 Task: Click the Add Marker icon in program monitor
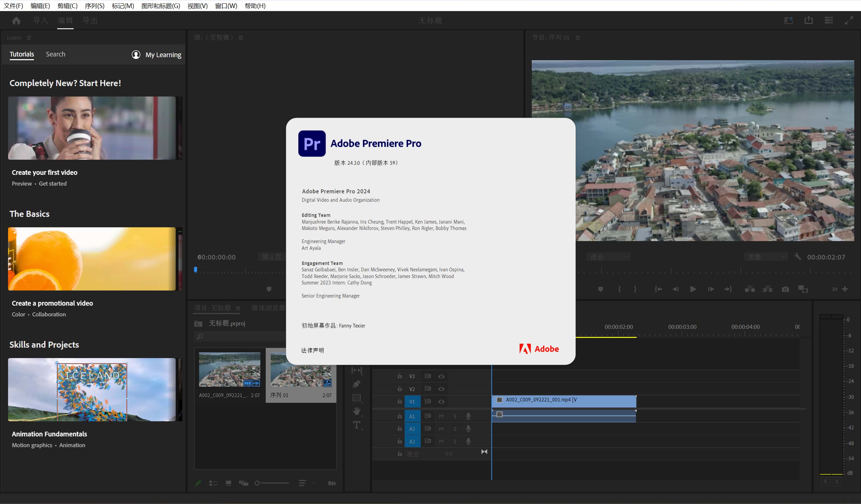(601, 289)
